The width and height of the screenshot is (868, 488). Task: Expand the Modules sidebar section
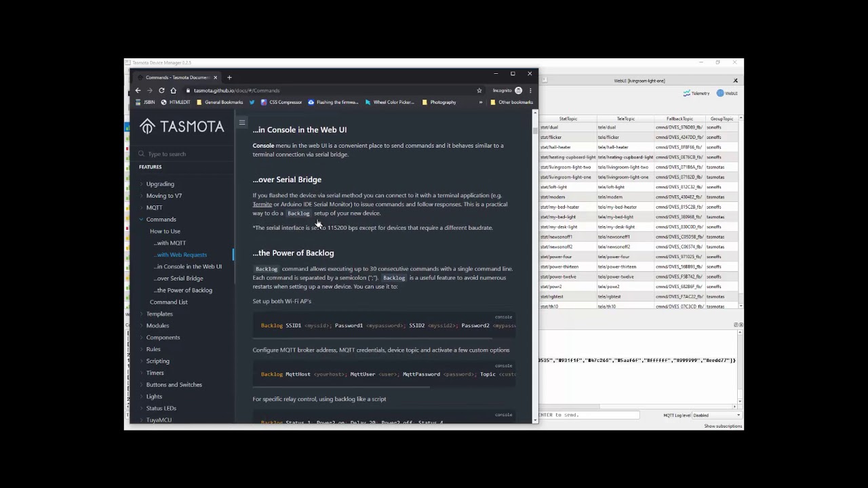[x=157, y=325]
